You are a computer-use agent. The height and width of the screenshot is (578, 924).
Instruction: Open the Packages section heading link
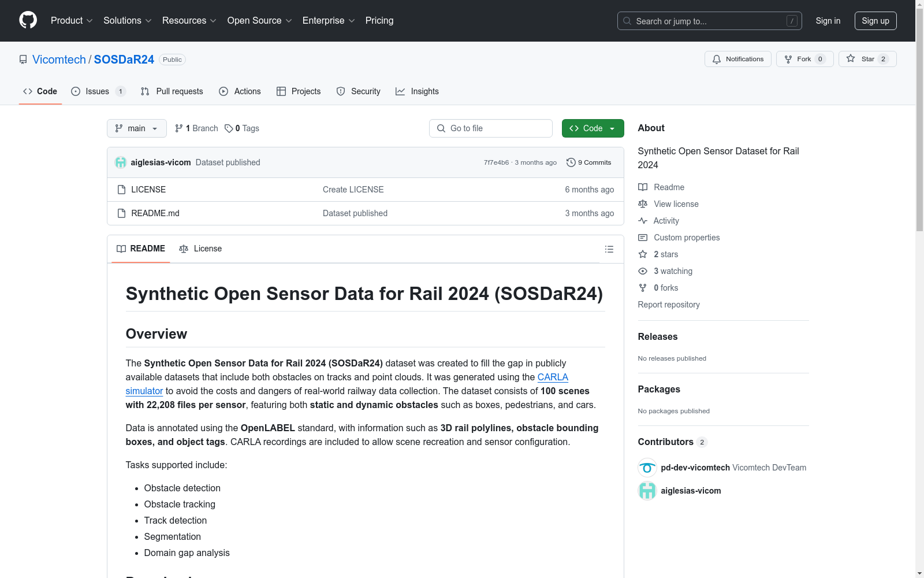point(659,390)
